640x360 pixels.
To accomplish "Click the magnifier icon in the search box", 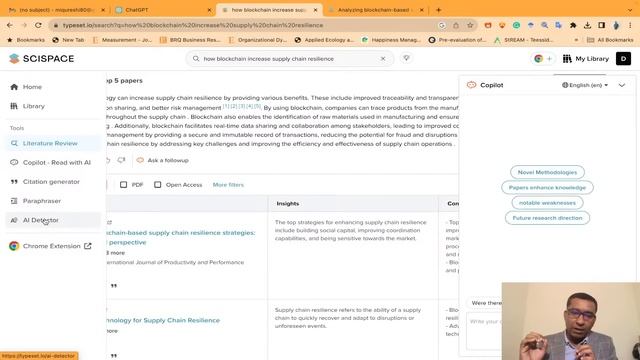I will [x=196, y=59].
